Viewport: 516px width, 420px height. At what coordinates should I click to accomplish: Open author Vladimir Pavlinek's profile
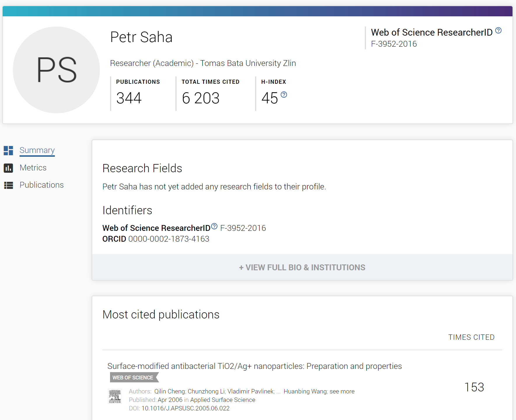(250, 391)
